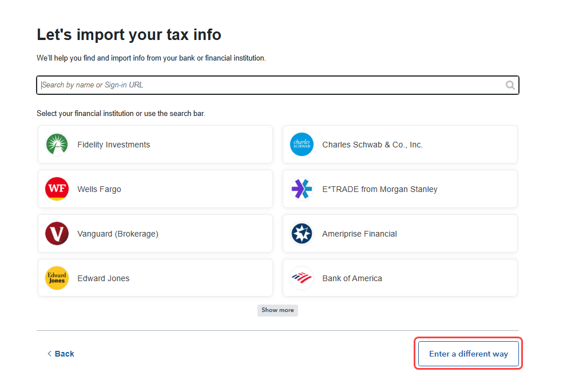Image resolution: width=563 pixels, height=392 pixels.
Task: Click 'Select your financial institution' instruction text
Action: (x=121, y=114)
